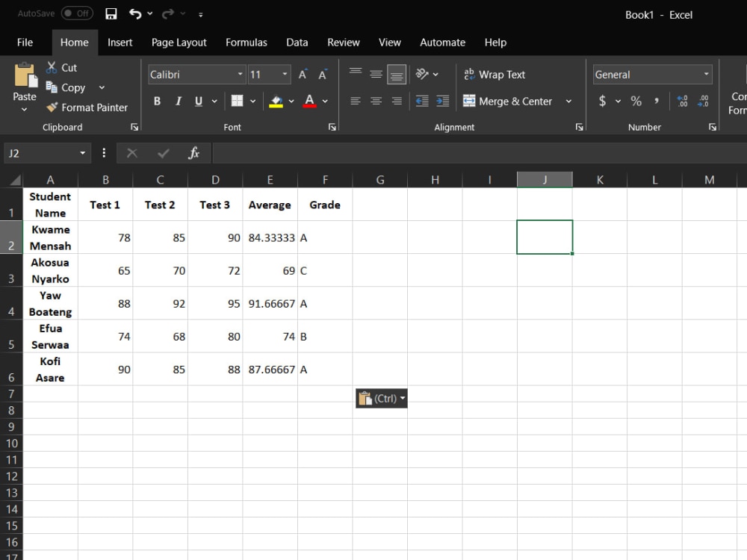
Task: Click Percent Style icon
Action: click(x=636, y=101)
